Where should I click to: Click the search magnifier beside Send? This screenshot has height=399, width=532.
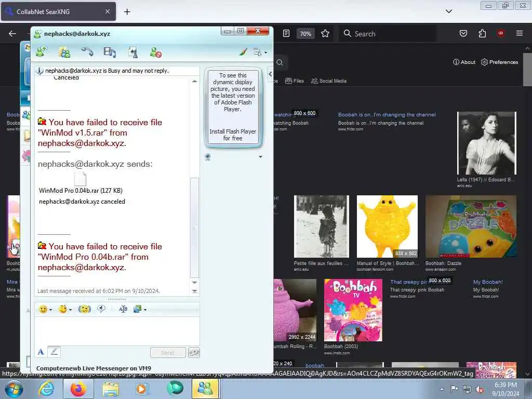194,353
